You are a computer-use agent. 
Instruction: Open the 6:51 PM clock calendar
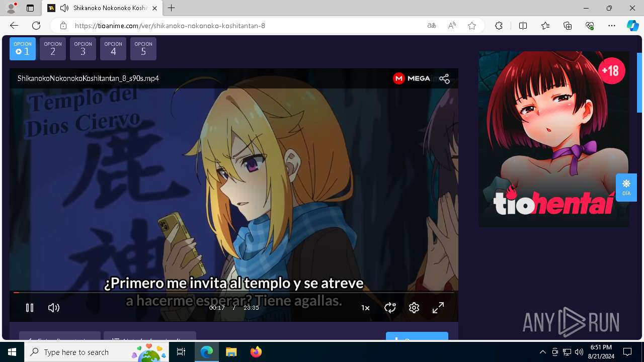[x=601, y=352]
